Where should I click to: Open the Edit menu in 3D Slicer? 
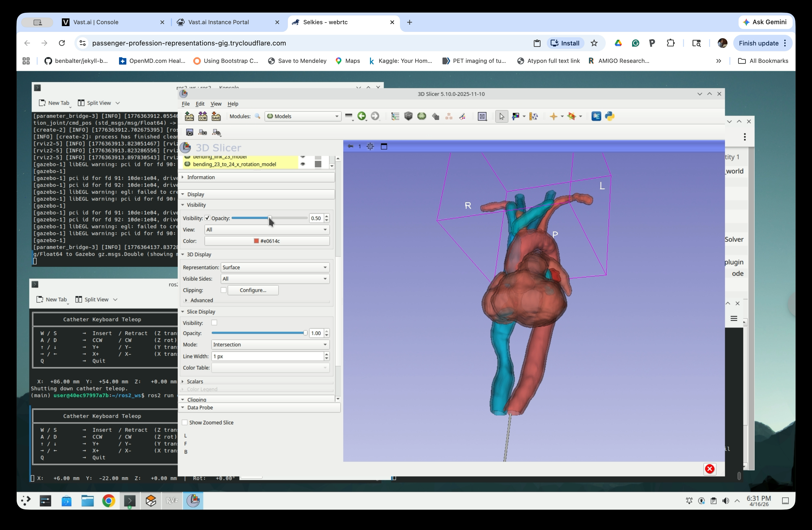pyautogui.click(x=200, y=104)
